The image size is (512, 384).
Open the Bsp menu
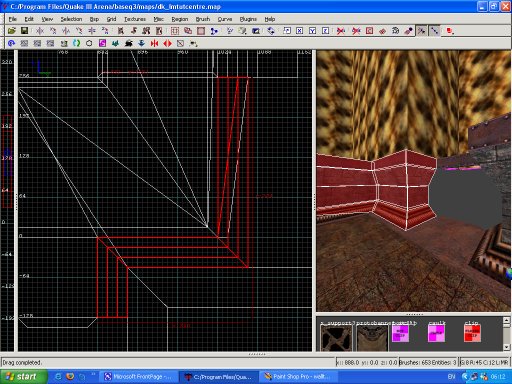coord(94,19)
